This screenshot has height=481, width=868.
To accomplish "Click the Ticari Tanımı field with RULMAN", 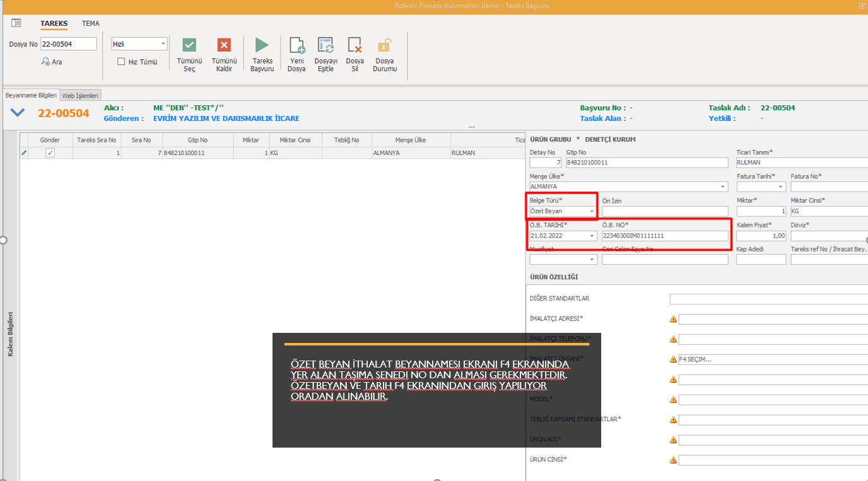I will 802,163.
